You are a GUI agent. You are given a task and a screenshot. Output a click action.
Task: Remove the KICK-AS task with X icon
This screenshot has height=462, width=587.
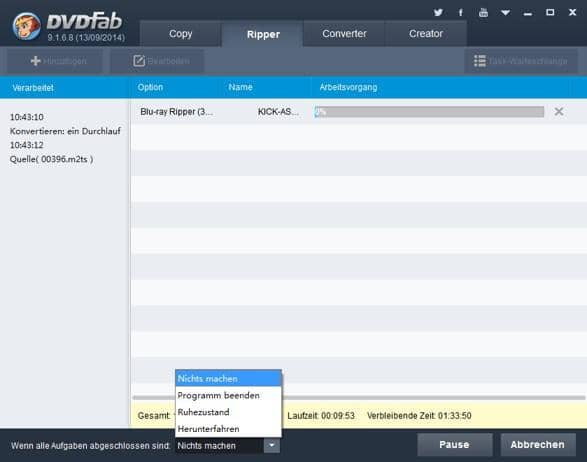click(559, 111)
